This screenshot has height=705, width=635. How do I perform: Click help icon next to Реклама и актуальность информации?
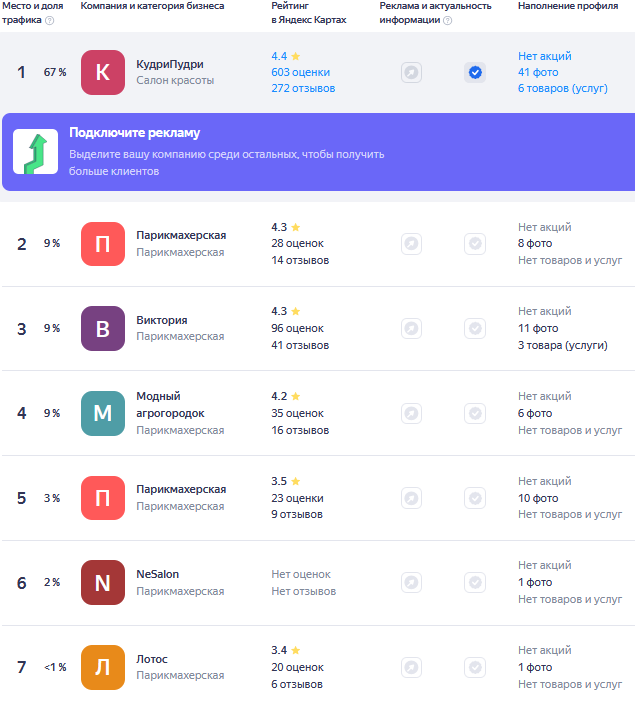pyautogui.click(x=447, y=21)
